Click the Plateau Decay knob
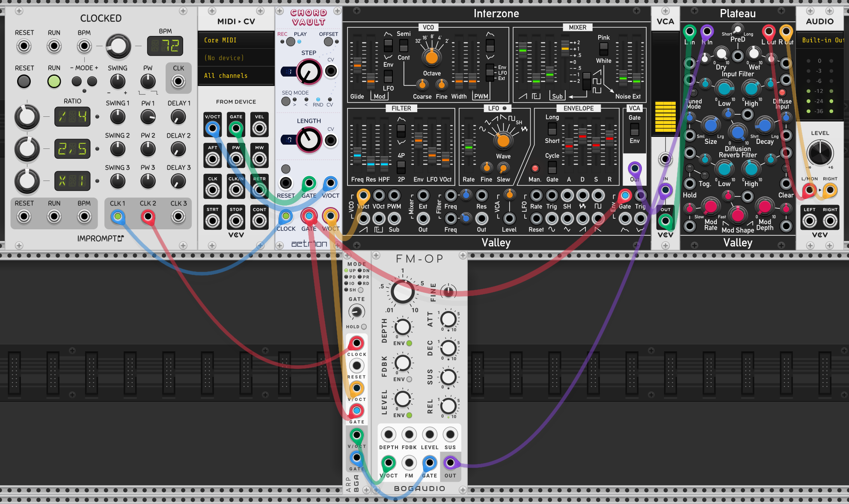The image size is (849, 504). click(x=764, y=125)
